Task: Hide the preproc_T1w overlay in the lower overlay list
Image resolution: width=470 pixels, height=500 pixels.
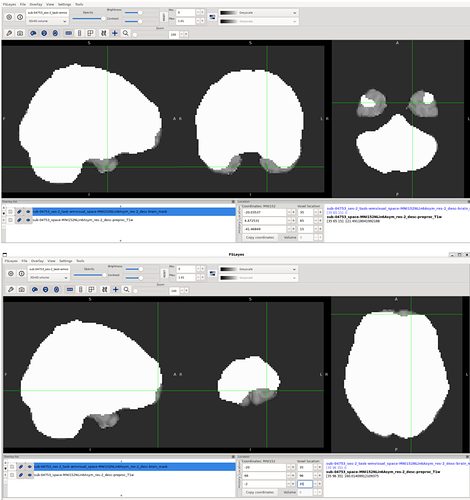Action: point(29,475)
